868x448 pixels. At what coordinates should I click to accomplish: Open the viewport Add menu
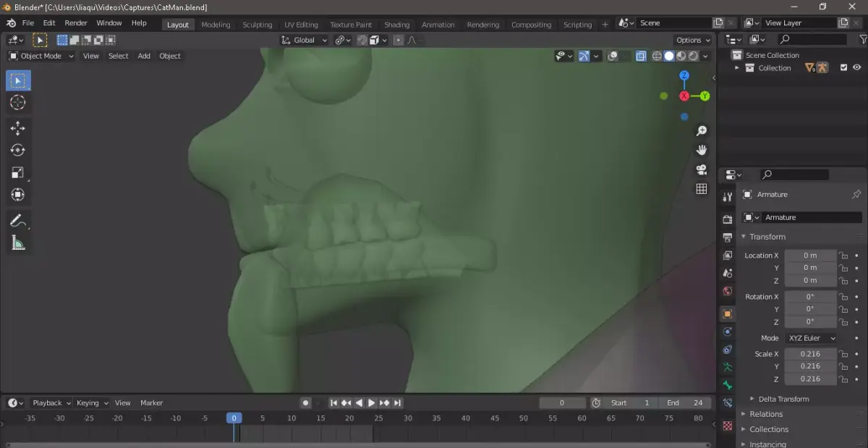coord(144,56)
